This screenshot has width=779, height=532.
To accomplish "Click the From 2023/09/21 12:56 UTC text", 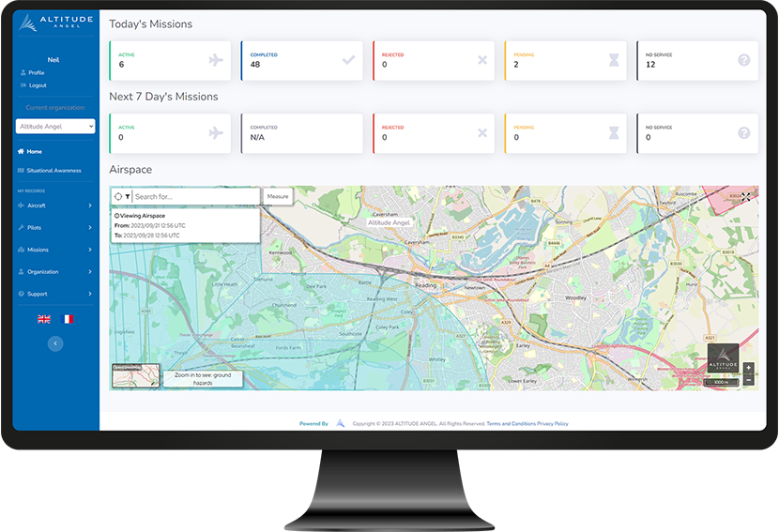I will 149,225.
